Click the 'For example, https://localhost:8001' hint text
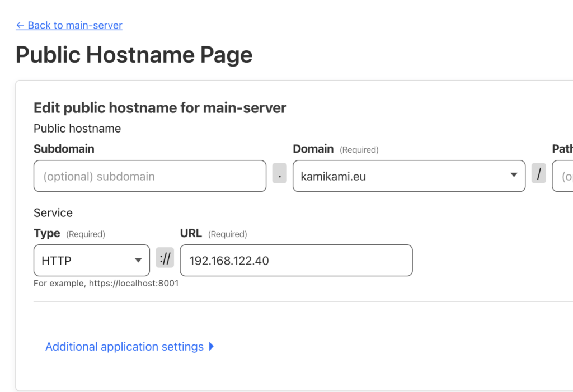 point(106,284)
